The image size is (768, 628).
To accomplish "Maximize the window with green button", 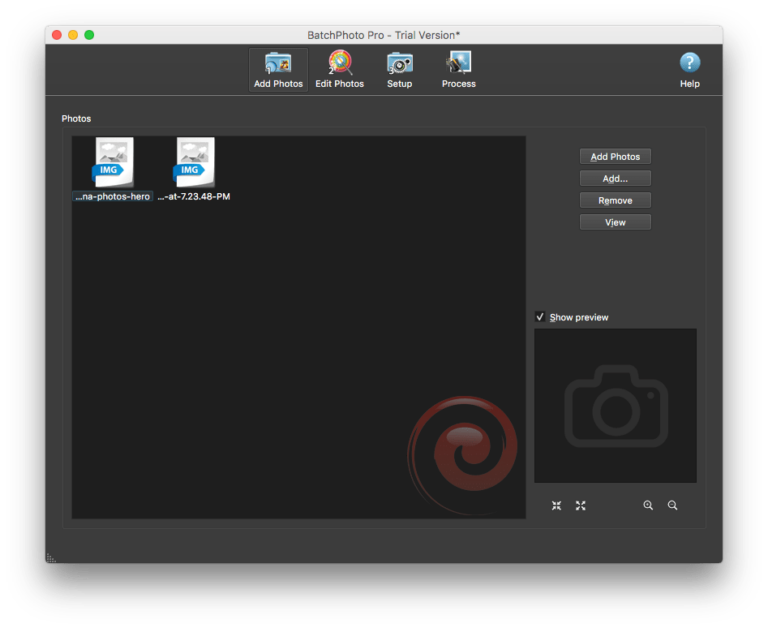I will (x=89, y=35).
